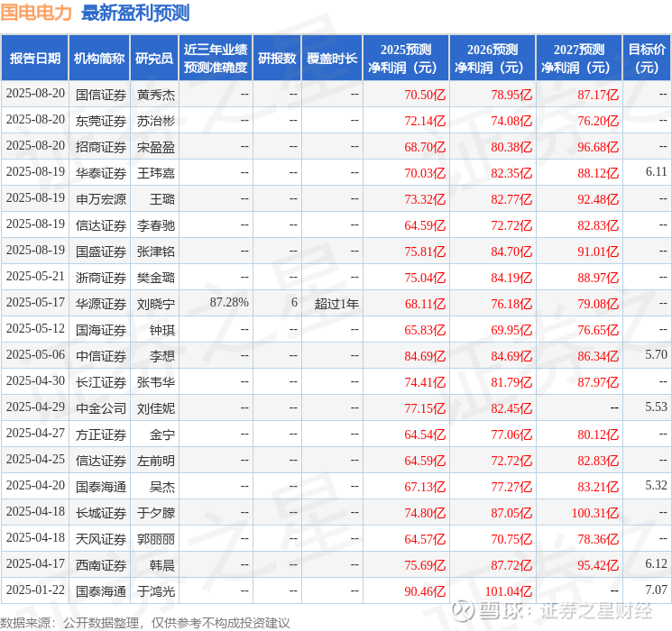The height and width of the screenshot is (631, 672).
Task: Click researcher 李春驰
Action: coord(156,225)
